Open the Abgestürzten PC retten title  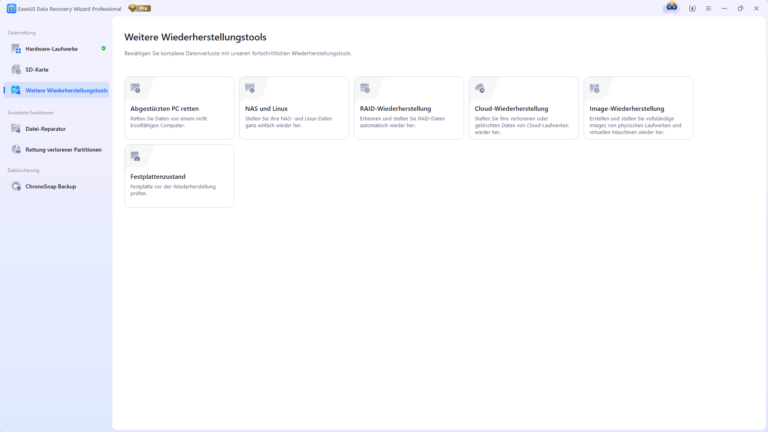[165, 109]
